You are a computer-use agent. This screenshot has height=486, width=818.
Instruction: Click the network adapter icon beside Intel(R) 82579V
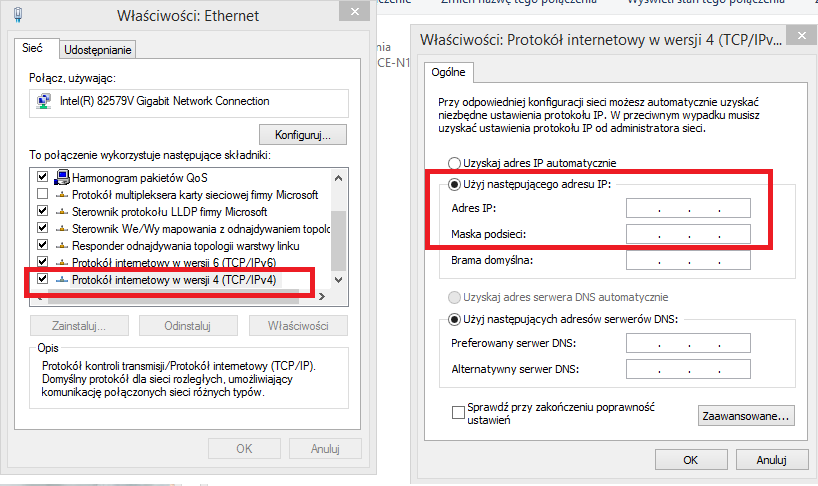point(44,101)
